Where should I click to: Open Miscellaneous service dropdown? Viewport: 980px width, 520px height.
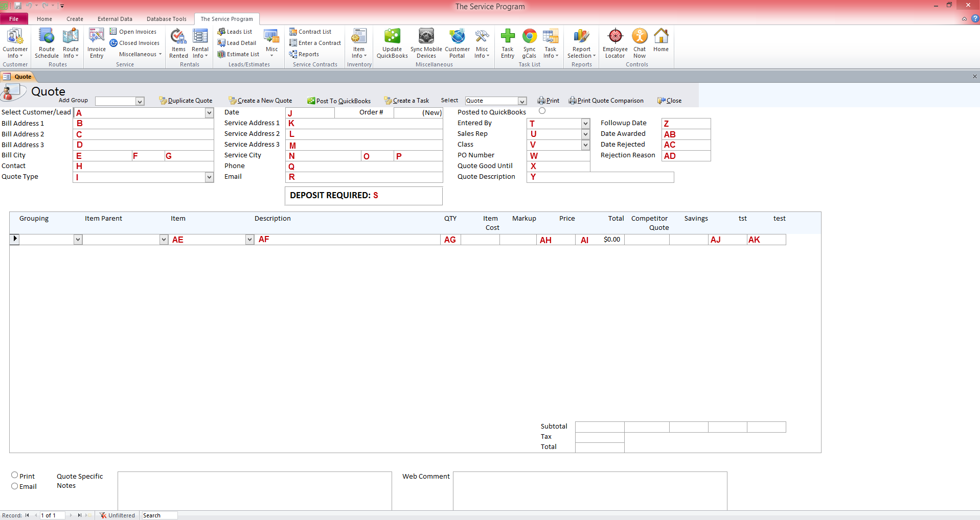pos(140,54)
